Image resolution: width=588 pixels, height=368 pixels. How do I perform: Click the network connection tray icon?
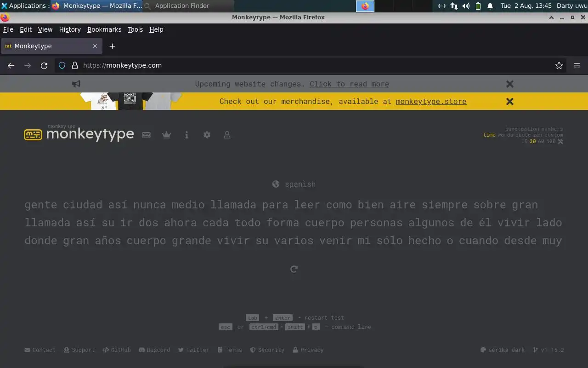click(454, 6)
